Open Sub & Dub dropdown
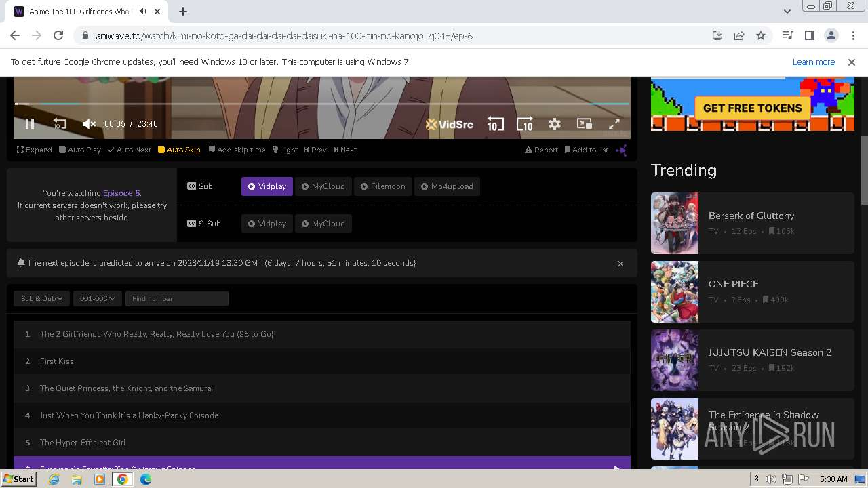 pyautogui.click(x=41, y=298)
